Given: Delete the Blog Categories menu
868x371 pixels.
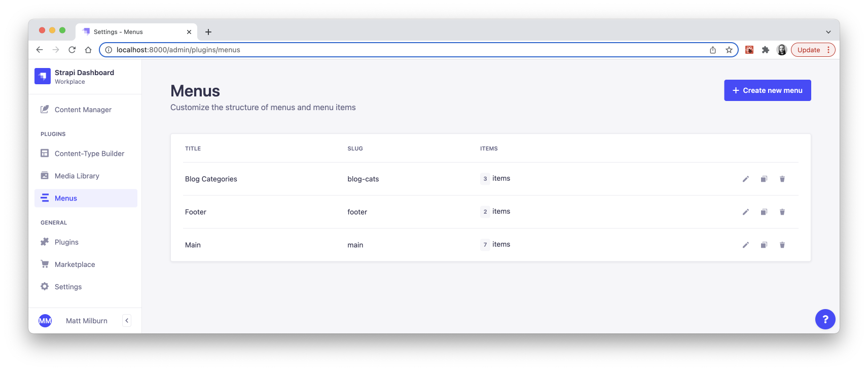Looking at the screenshot, I should (782, 179).
